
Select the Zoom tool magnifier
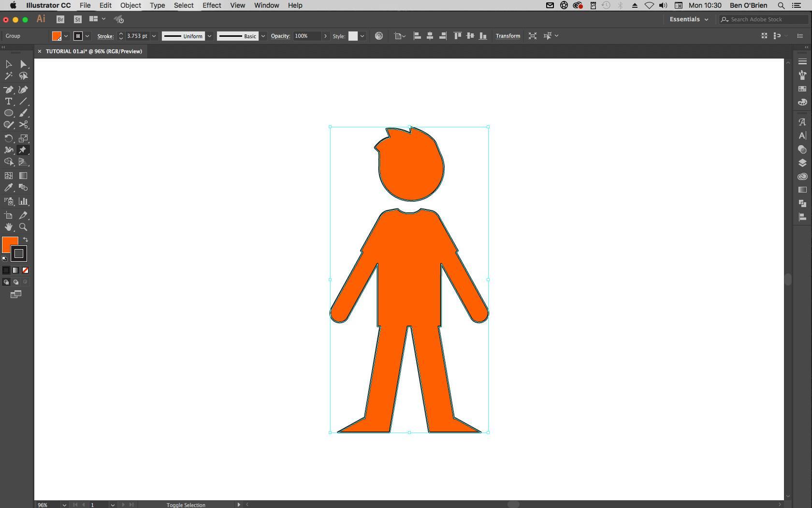tap(23, 227)
